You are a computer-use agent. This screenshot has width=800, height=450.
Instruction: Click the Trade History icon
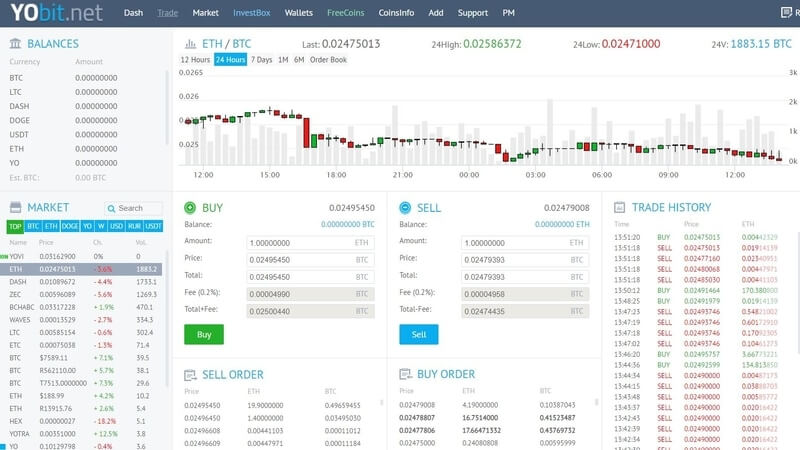[619, 207]
